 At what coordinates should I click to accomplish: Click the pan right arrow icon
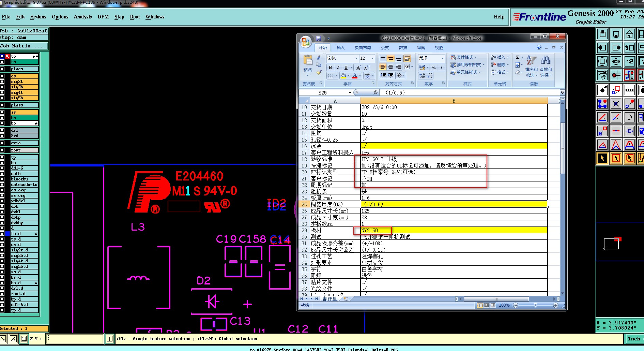point(616,48)
